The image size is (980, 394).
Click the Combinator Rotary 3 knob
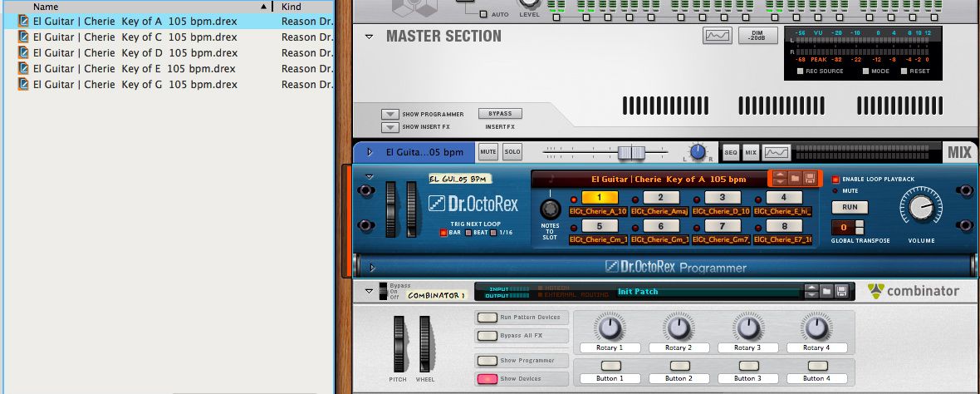click(748, 327)
